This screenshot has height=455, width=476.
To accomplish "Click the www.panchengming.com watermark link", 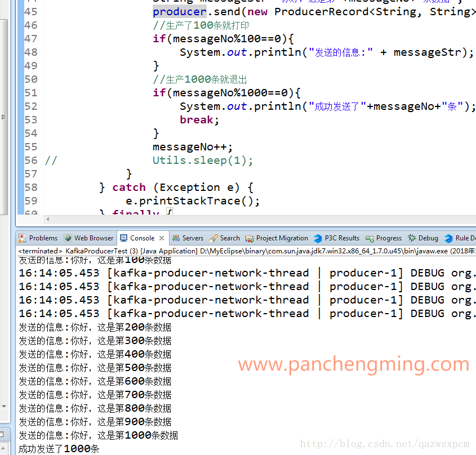I will coord(353,364).
